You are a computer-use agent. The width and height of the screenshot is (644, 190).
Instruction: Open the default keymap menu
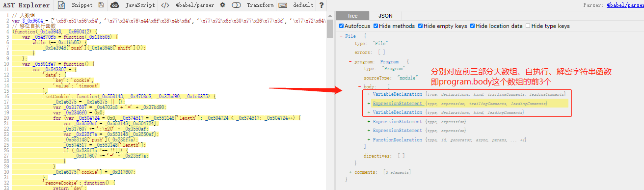303,5
